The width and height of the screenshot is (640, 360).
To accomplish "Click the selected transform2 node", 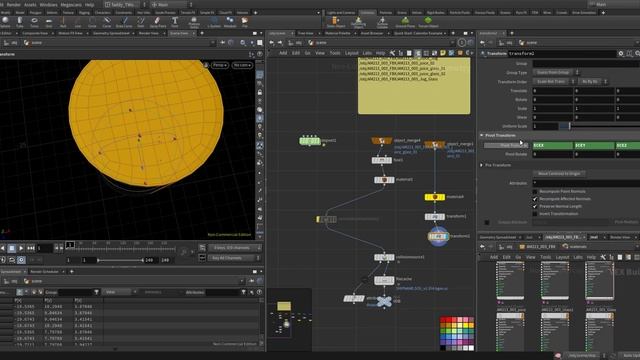I will tap(438, 236).
